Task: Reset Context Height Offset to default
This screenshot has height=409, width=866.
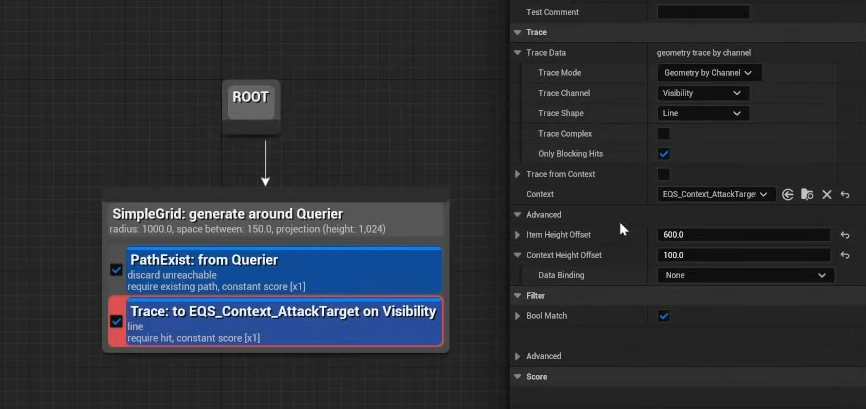Action: click(x=845, y=255)
